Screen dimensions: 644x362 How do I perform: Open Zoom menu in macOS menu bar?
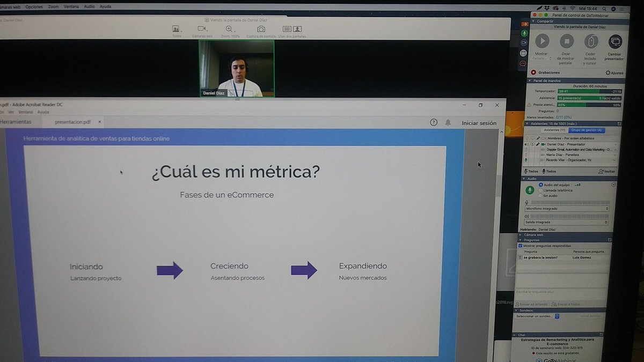coord(53,6)
